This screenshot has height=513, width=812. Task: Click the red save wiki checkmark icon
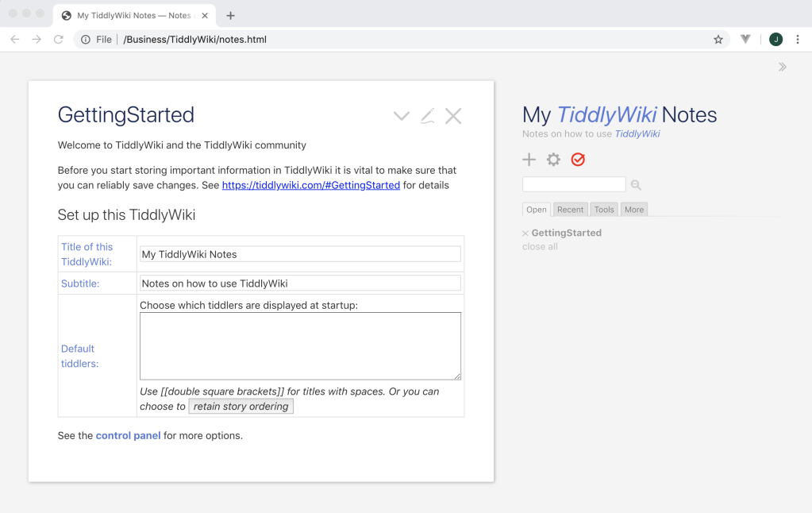click(x=578, y=160)
